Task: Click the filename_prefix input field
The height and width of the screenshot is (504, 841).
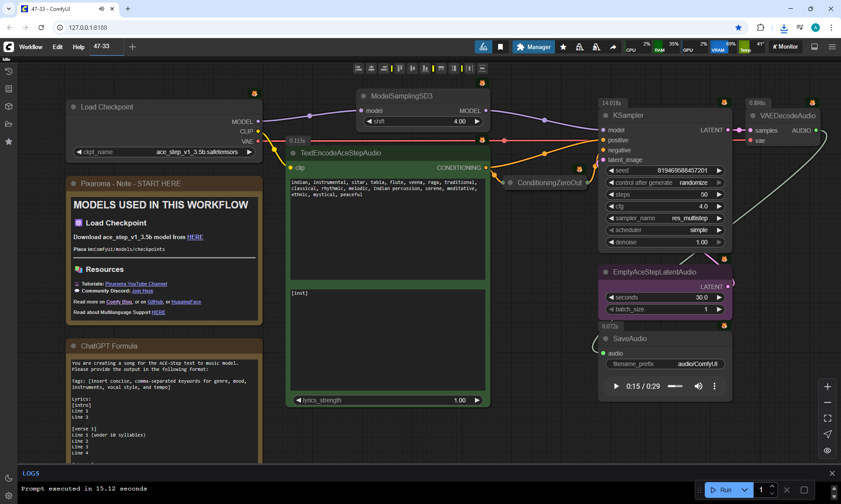Action: [x=664, y=364]
